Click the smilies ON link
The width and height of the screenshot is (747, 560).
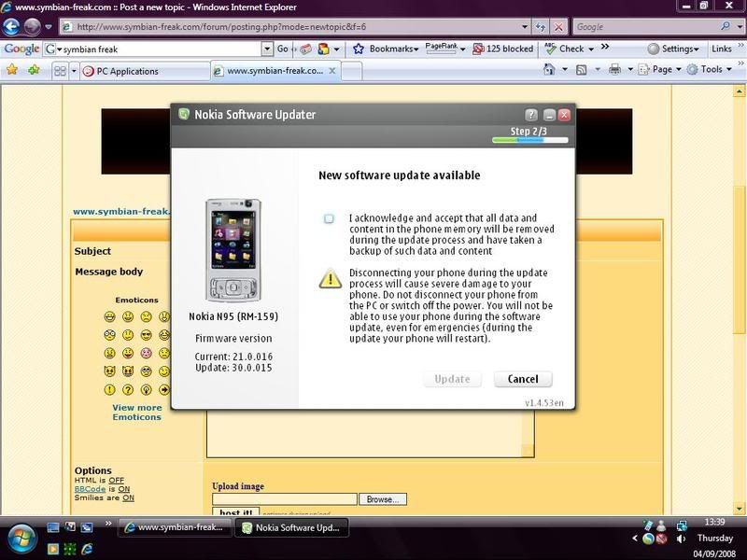click(128, 498)
